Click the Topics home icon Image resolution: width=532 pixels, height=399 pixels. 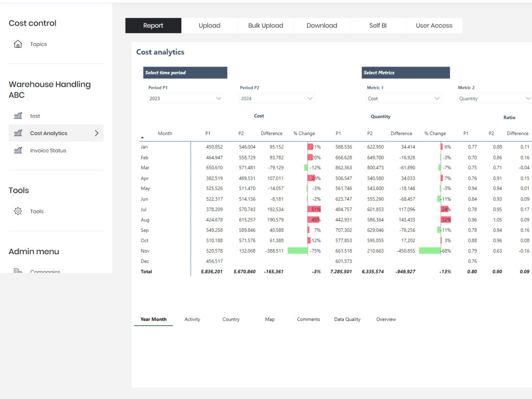click(18, 44)
